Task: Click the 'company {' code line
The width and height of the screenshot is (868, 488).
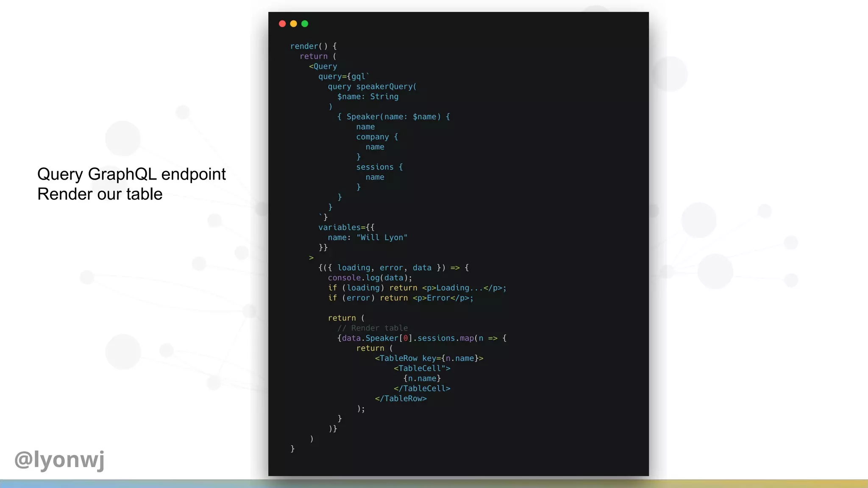Action: 377,137
